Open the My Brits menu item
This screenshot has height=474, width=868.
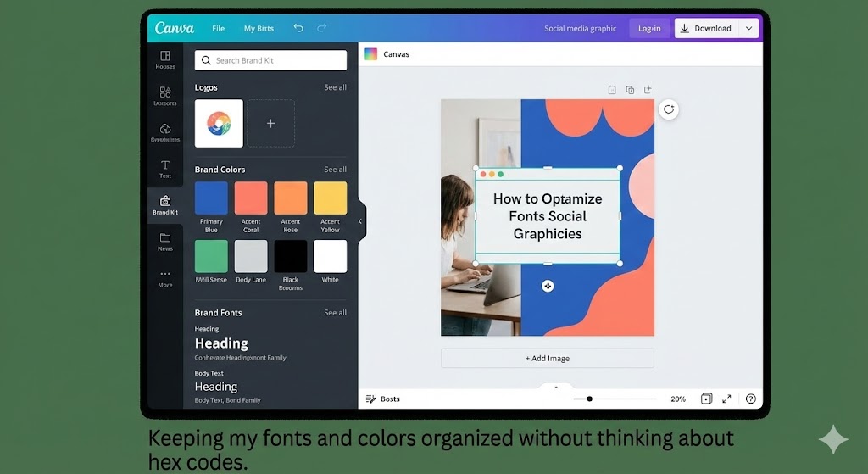coord(259,28)
